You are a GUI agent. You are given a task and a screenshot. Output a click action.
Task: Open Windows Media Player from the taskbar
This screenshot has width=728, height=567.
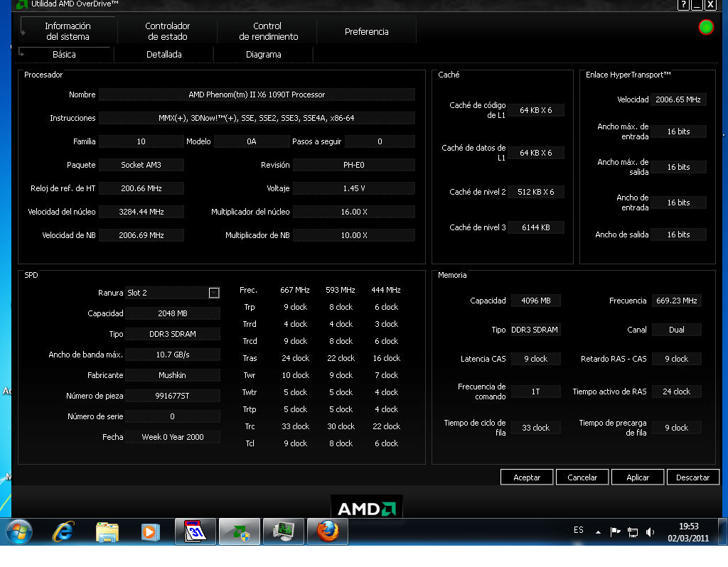point(150,531)
